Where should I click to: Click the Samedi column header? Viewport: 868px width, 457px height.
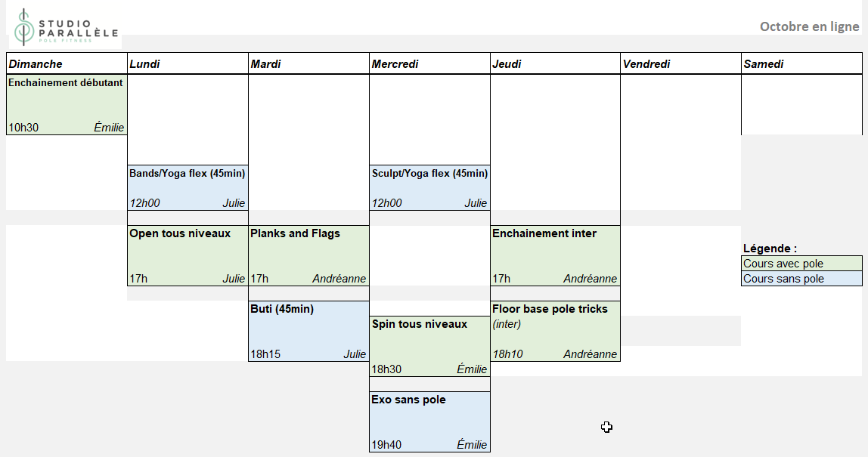click(801, 64)
